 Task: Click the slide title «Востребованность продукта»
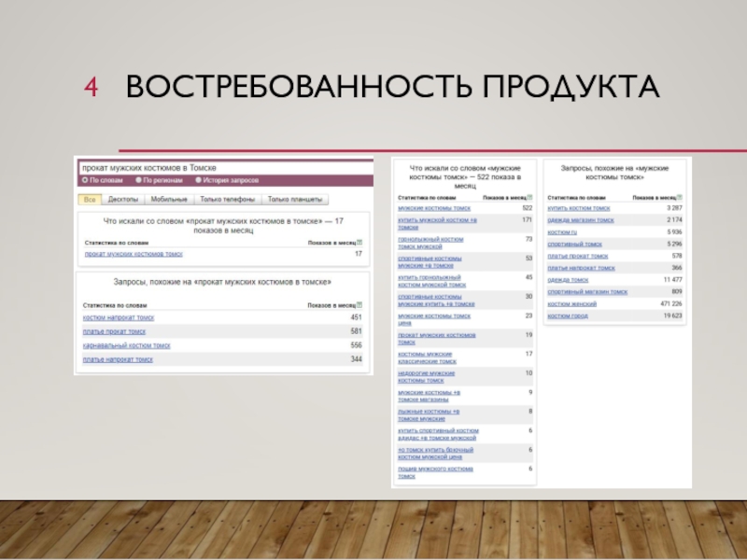click(x=392, y=89)
